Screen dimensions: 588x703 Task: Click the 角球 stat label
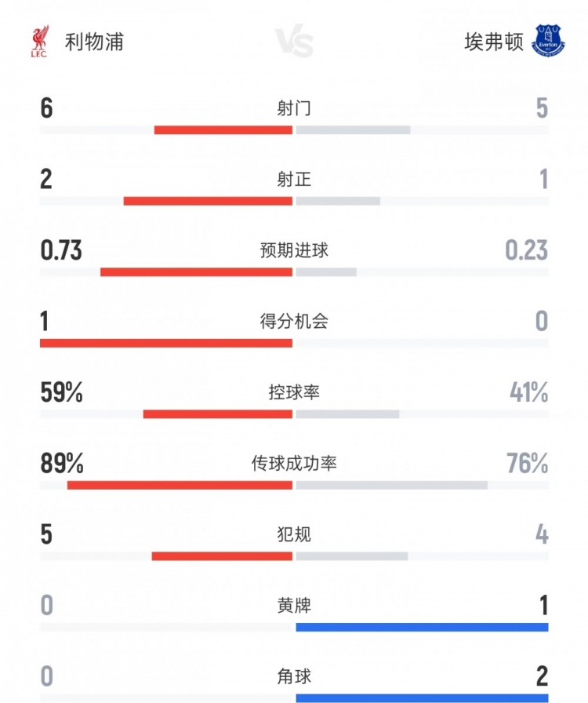coord(294,676)
